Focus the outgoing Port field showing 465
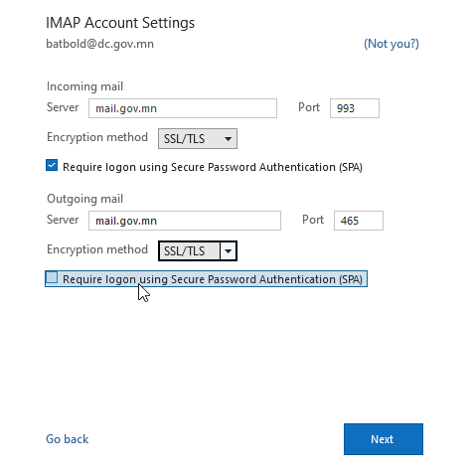Viewport: 472px width, 476px height. point(359,221)
